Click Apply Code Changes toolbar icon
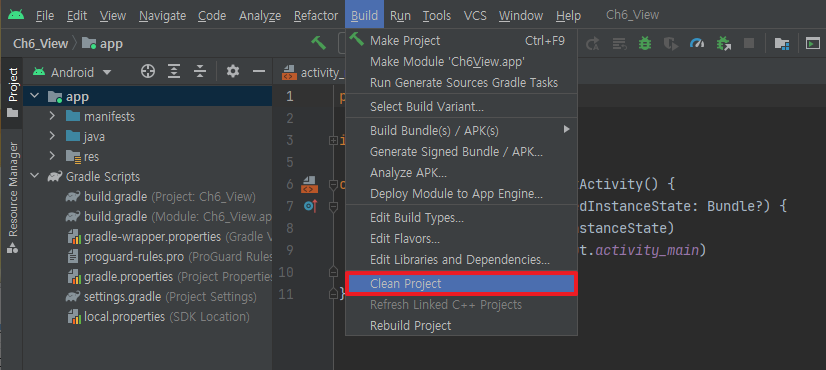Image resolution: width=826 pixels, height=370 pixels. point(619,43)
